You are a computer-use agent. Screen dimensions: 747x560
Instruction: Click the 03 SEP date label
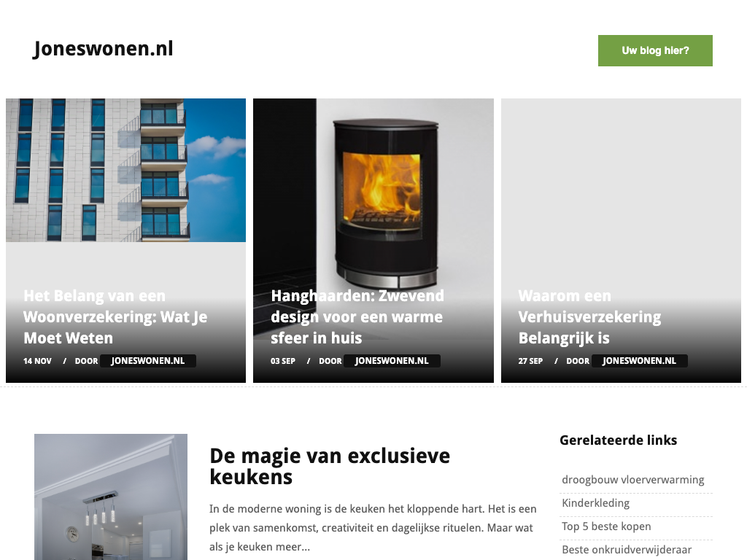click(x=283, y=361)
